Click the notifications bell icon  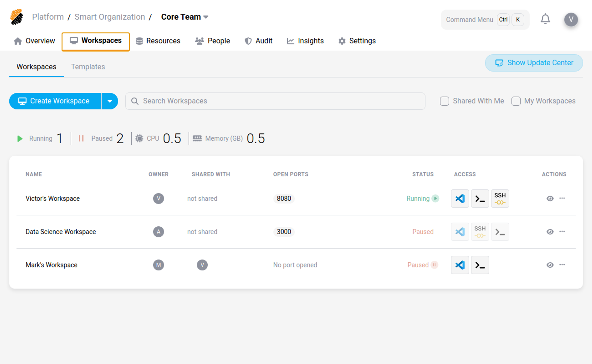pos(545,19)
